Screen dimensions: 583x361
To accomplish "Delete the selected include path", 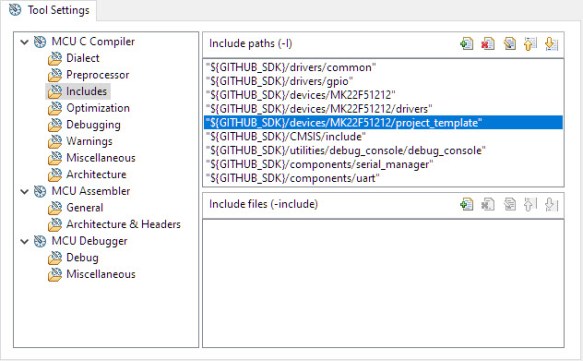I will (488, 44).
